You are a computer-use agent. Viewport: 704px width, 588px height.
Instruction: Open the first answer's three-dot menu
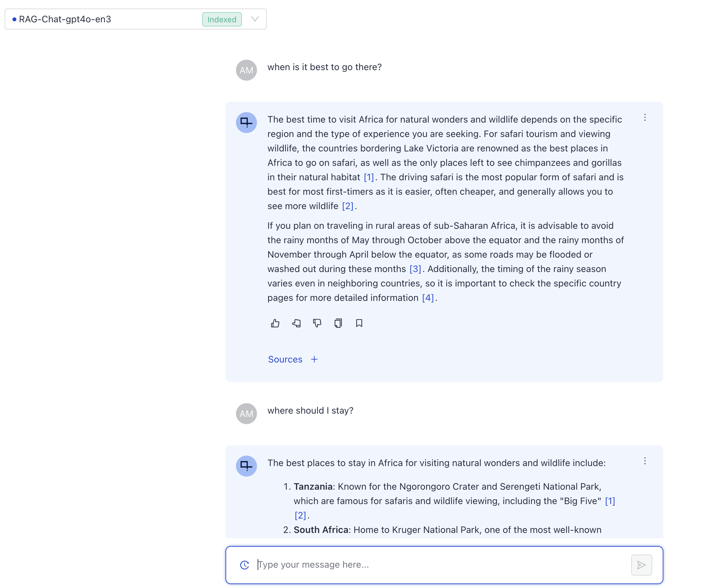click(645, 118)
